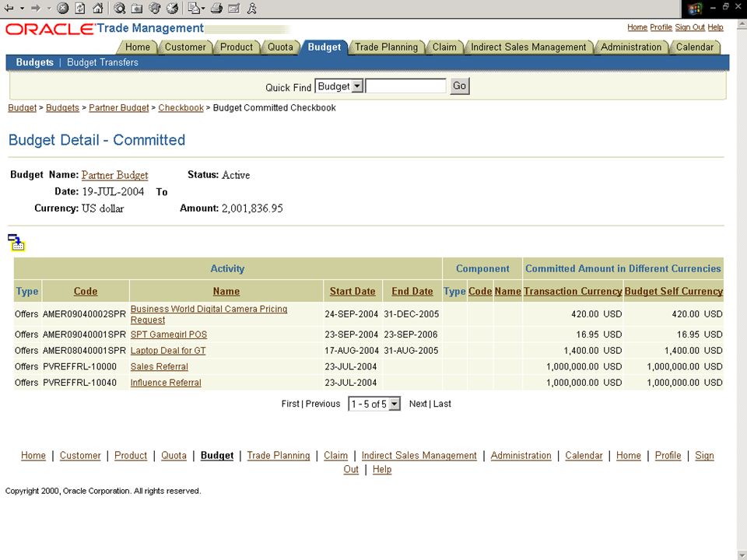Open the Claim tab
This screenshot has width=747, height=560.
pyautogui.click(x=444, y=47)
